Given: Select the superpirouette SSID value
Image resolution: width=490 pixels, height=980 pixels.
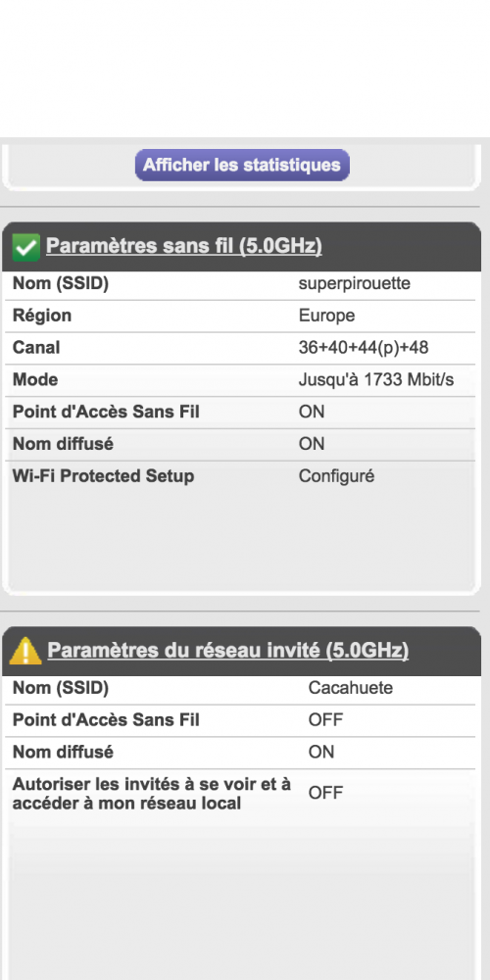Looking at the screenshot, I should pyautogui.click(x=355, y=284).
